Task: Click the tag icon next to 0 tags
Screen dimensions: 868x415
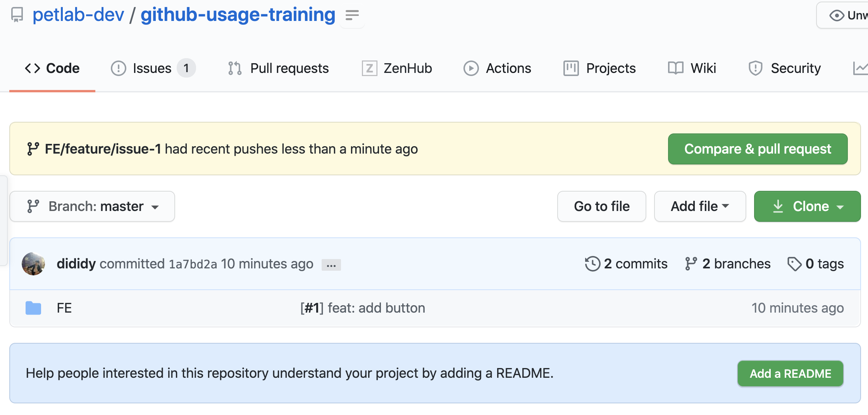Action: coord(794,264)
